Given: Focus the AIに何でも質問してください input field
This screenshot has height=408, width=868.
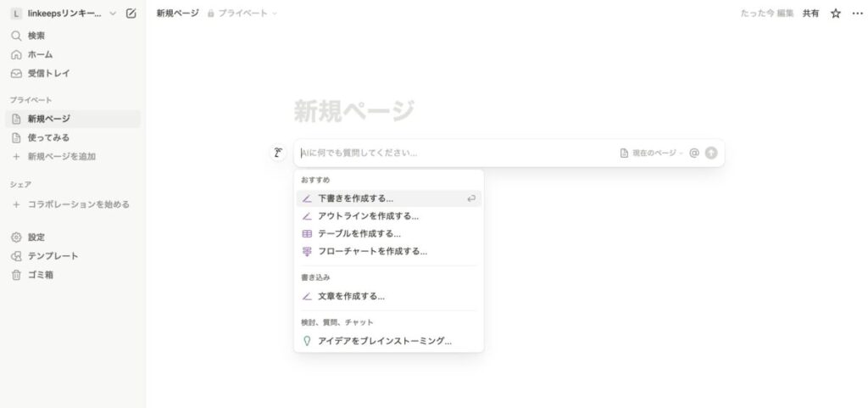Looking at the screenshot, I should [459, 153].
